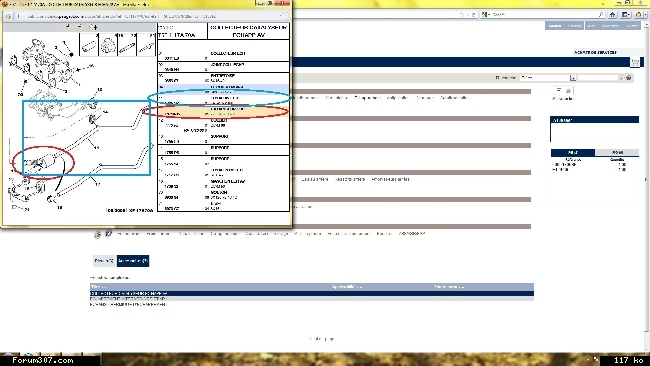This screenshot has height=366, width=650.
Task: Select the light grey second row in the results table
Action: click(x=312, y=298)
